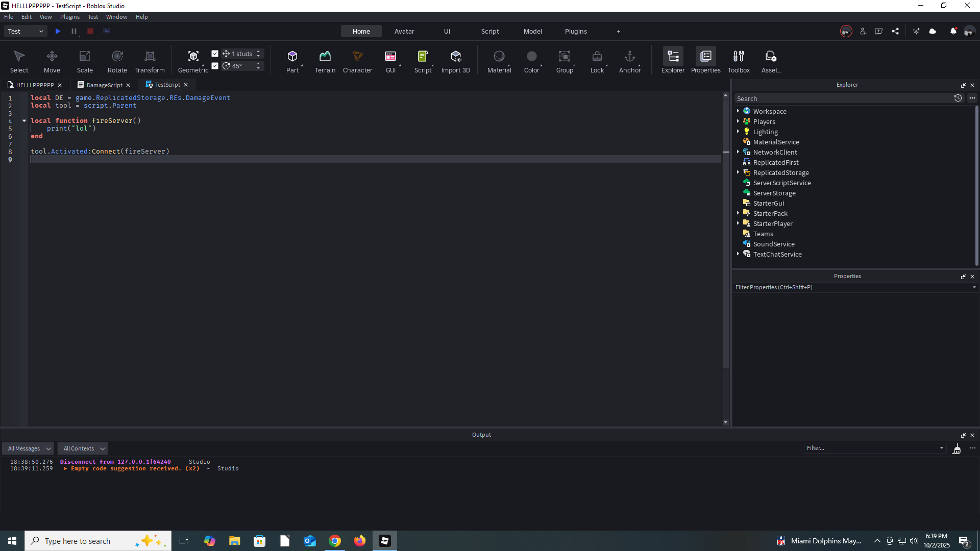The height and width of the screenshot is (551, 980).
Task: Enable the 1 studs move snapping checkbox
Action: point(215,53)
